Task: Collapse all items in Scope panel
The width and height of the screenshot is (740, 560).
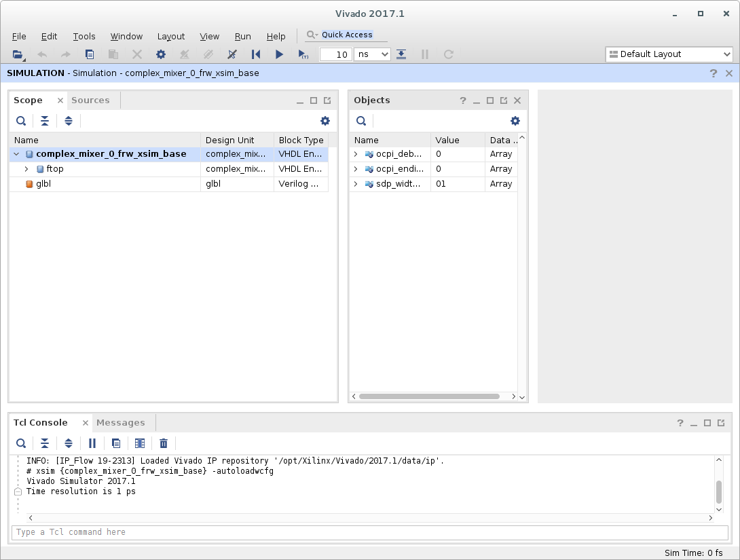Action: 45,121
